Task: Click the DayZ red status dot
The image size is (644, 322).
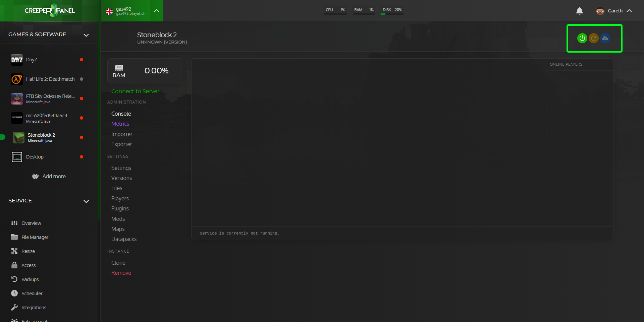Action: coord(82,60)
